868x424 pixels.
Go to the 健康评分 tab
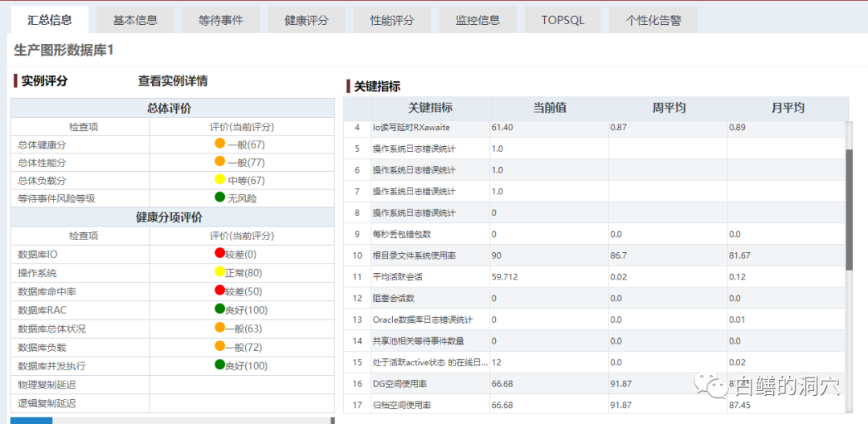coord(306,20)
